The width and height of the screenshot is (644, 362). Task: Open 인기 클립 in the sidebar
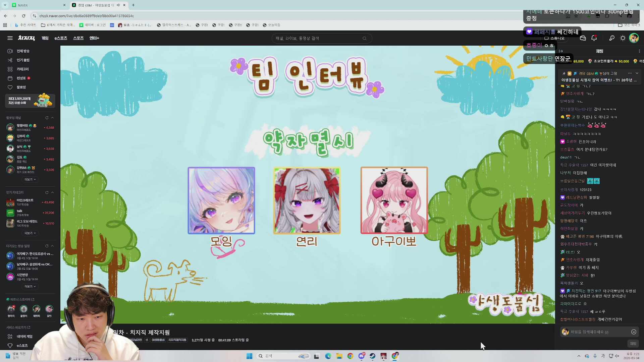[23, 60]
